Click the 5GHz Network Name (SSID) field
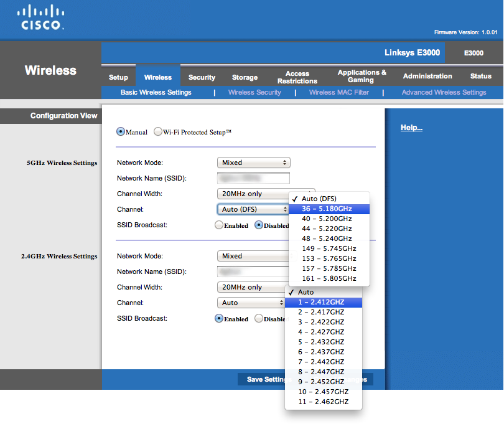The image size is (504, 434). [x=254, y=178]
